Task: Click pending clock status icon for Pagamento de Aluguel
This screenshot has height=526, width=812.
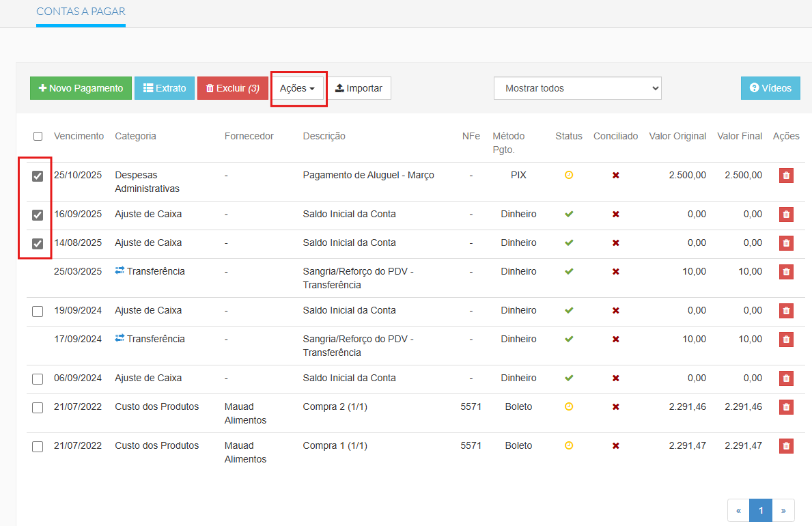Action: point(569,176)
